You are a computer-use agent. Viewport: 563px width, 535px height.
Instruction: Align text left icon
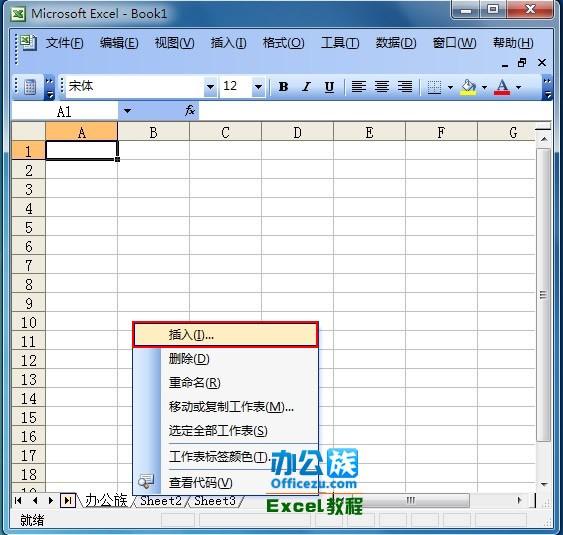[x=358, y=87]
